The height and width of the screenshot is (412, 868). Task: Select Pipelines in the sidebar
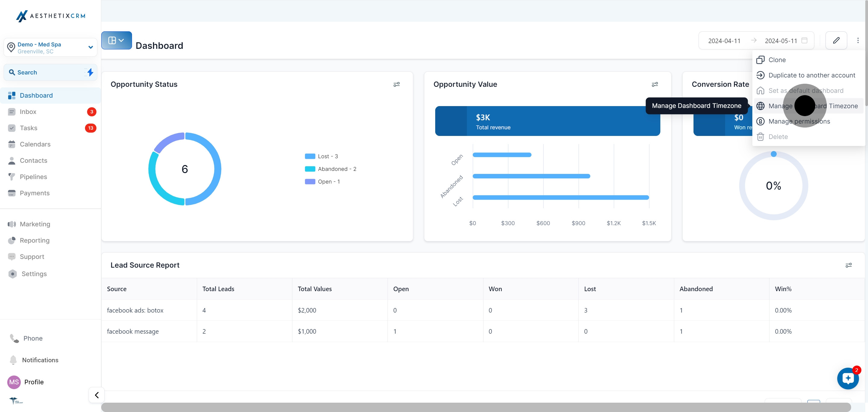[33, 177]
